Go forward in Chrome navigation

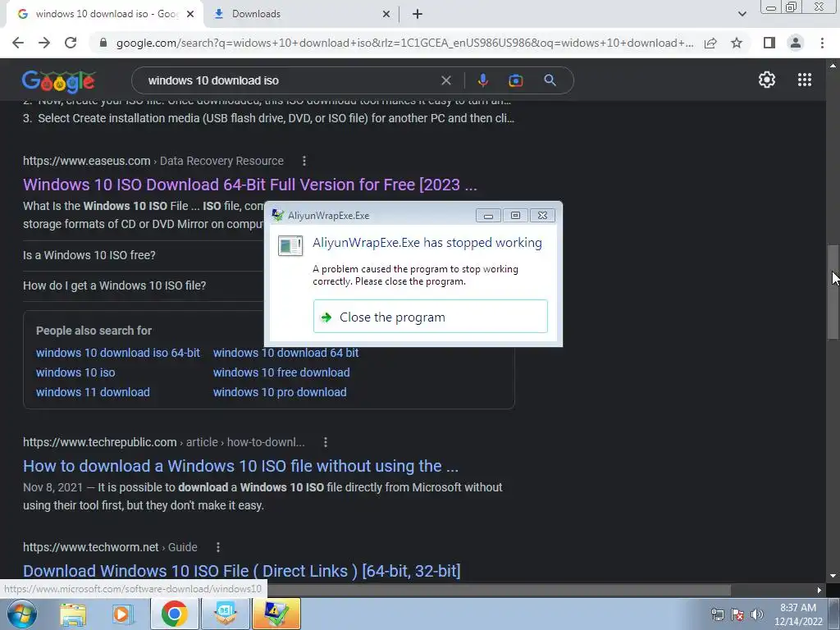pyautogui.click(x=44, y=43)
